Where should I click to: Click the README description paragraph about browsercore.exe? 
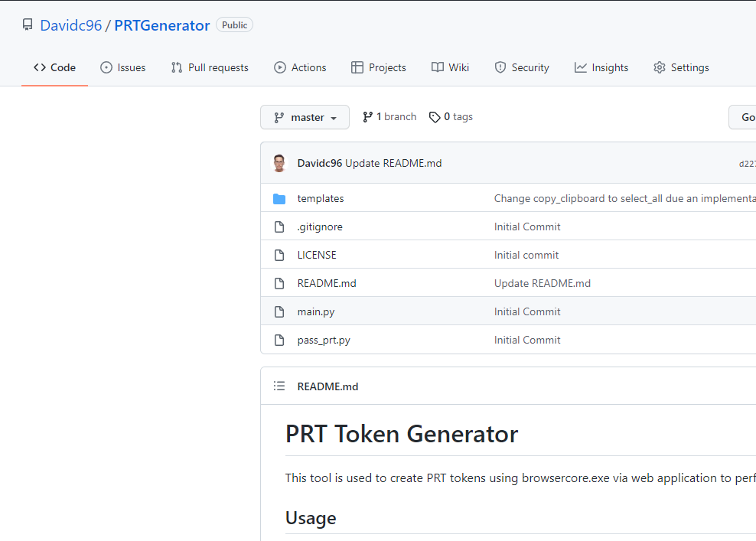(x=521, y=477)
